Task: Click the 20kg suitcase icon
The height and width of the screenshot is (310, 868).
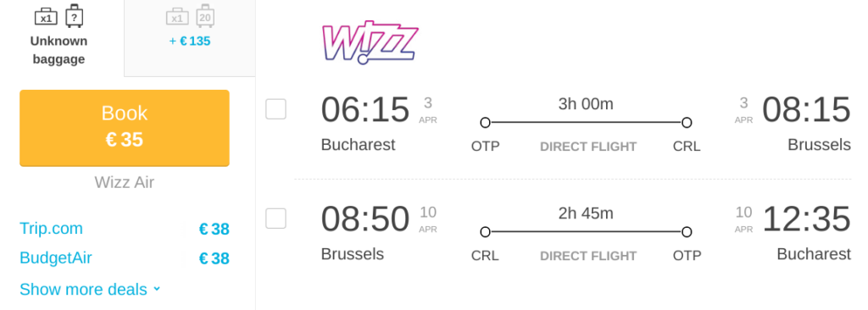Action: pyautogui.click(x=205, y=16)
